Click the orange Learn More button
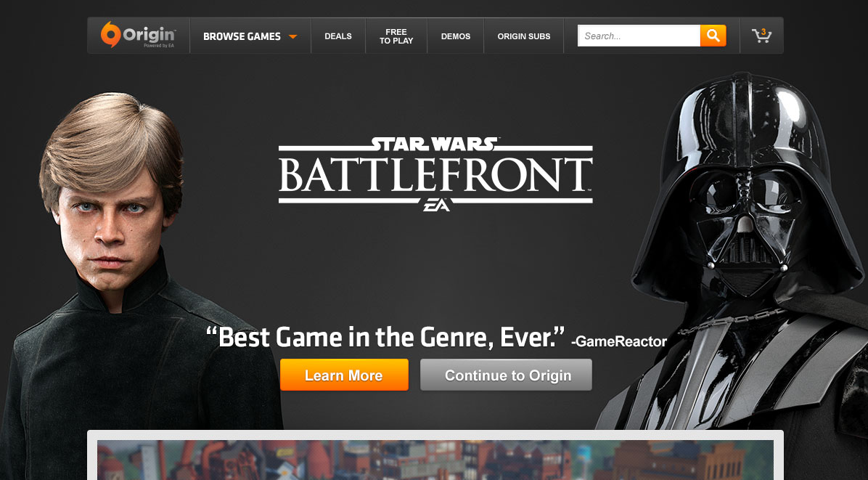The height and width of the screenshot is (480, 868). (344, 375)
